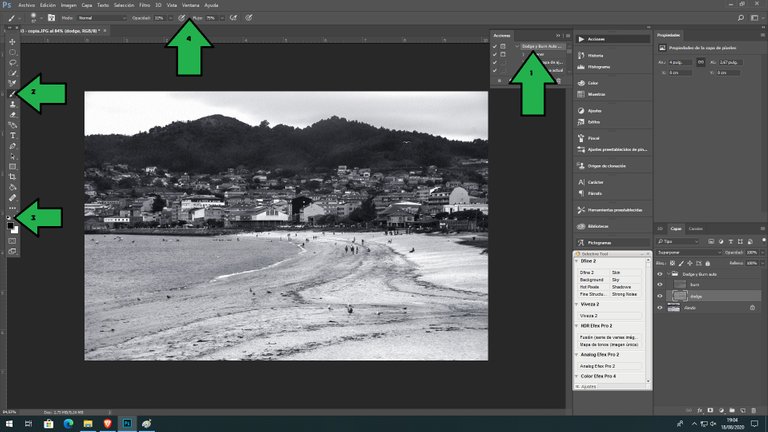Viewport: 768px width, 432px height.
Task: Open the brush Modo Normal dropdown
Action: click(x=102, y=18)
